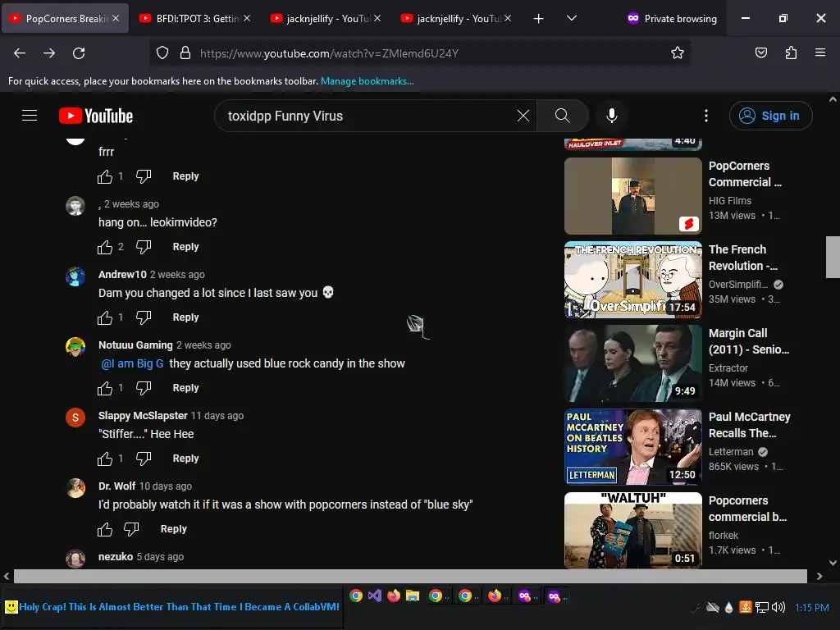
Task: Like Slappy McSlapster's comment
Action: (105, 459)
